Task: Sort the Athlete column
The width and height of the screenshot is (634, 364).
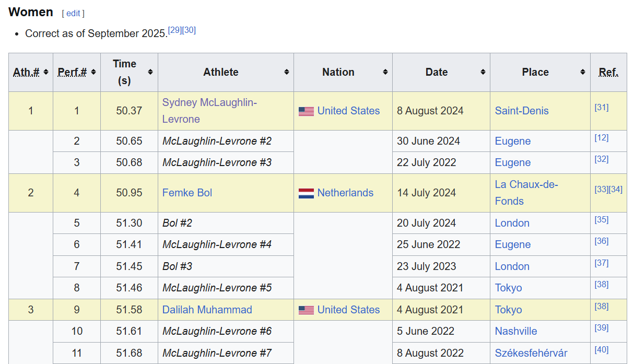Action: pyautogui.click(x=286, y=72)
